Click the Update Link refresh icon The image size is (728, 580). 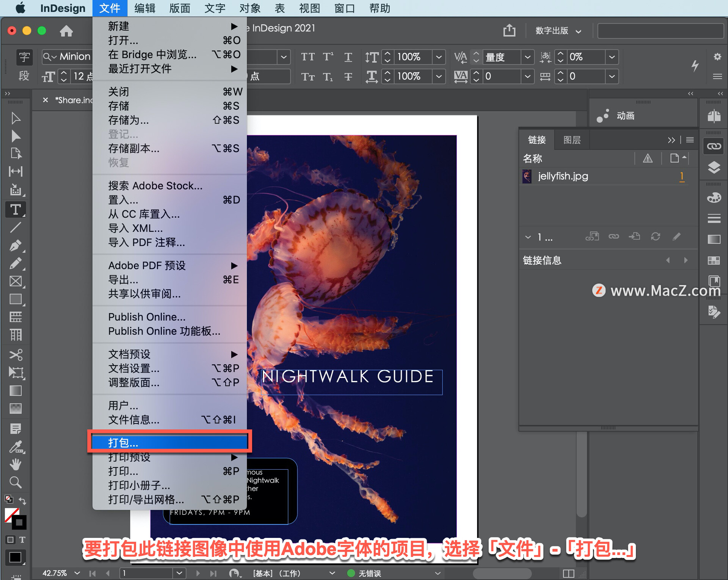click(x=655, y=237)
